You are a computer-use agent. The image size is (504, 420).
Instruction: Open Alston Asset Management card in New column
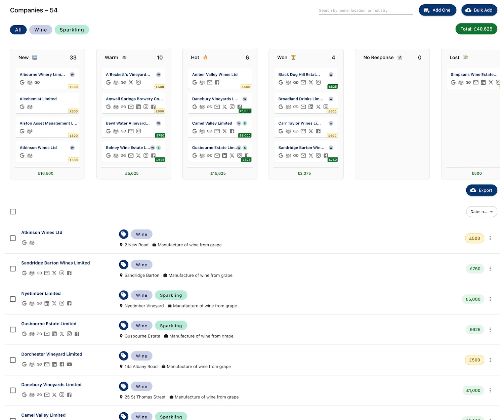(x=47, y=128)
